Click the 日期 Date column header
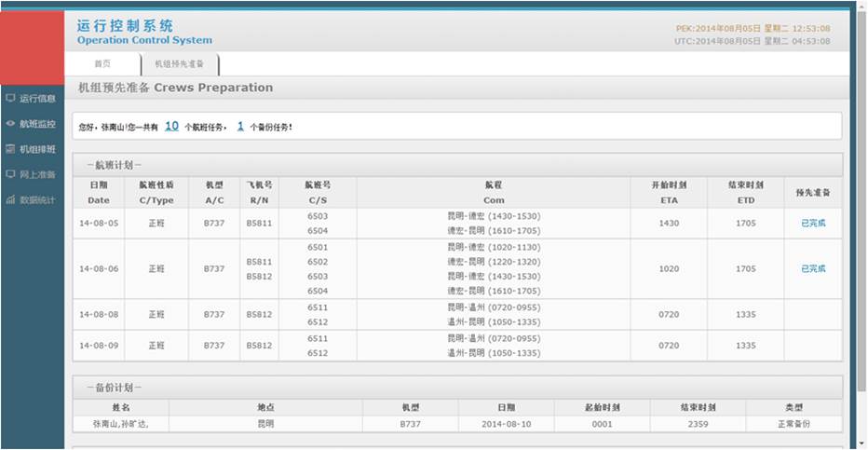Screen dimensions: 868x450 pos(99,193)
